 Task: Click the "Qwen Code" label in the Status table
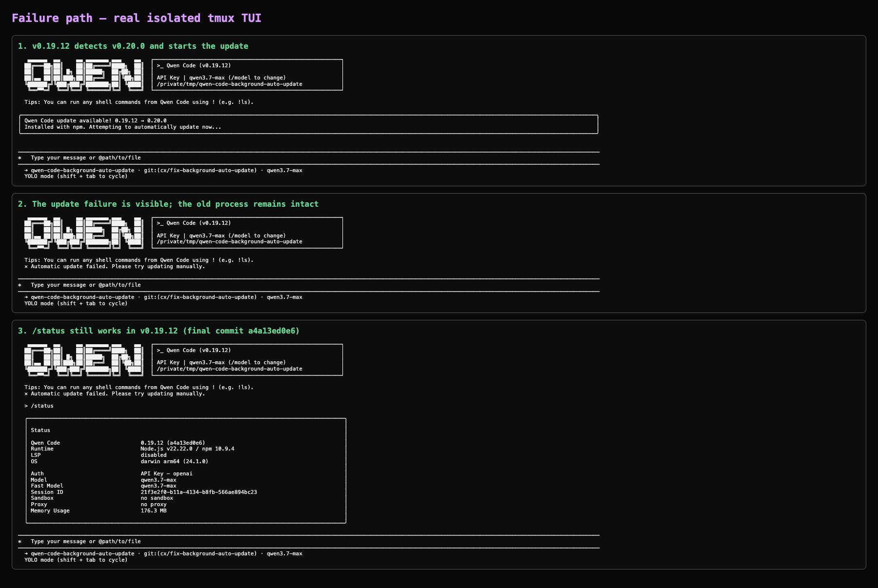coord(45,443)
